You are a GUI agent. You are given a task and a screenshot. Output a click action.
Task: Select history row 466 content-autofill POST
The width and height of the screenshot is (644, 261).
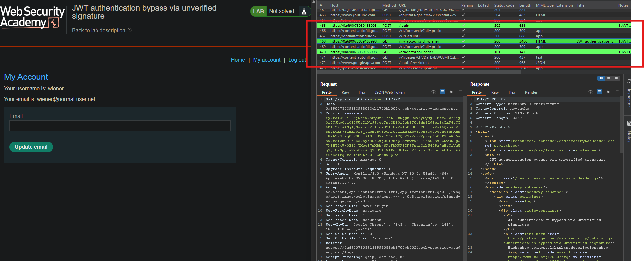474,31
